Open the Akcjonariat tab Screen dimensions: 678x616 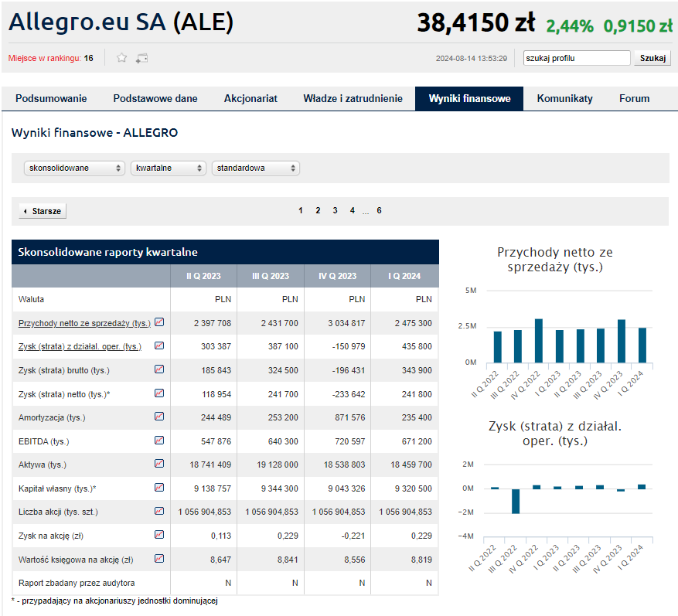[x=250, y=99]
